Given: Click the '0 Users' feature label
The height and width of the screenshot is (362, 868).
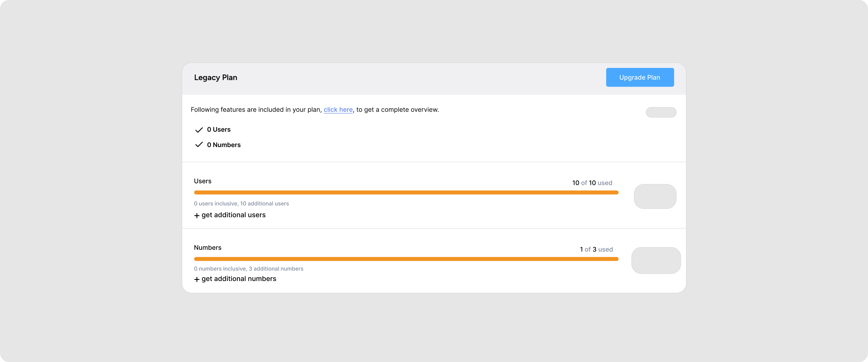Looking at the screenshot, I should (x=219, y=130).
